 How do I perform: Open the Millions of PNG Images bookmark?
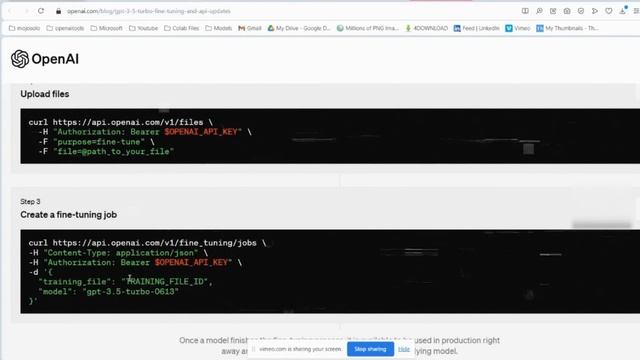(x=368, y=28)
